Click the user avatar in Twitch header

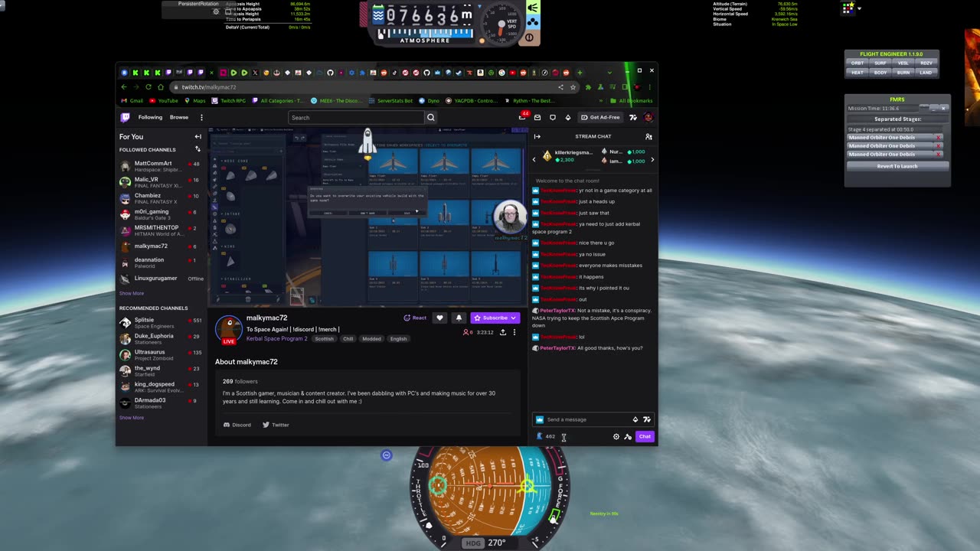648,117
